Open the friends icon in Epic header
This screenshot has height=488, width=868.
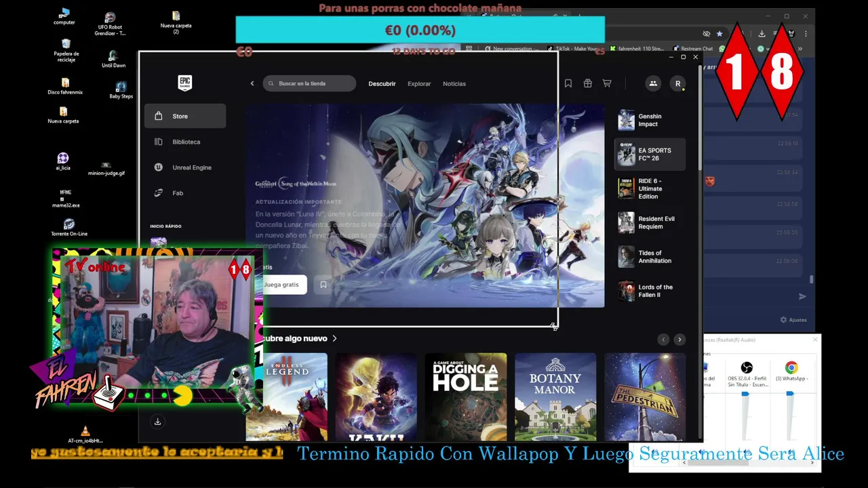pyautogui.click(x=653, y=83)
